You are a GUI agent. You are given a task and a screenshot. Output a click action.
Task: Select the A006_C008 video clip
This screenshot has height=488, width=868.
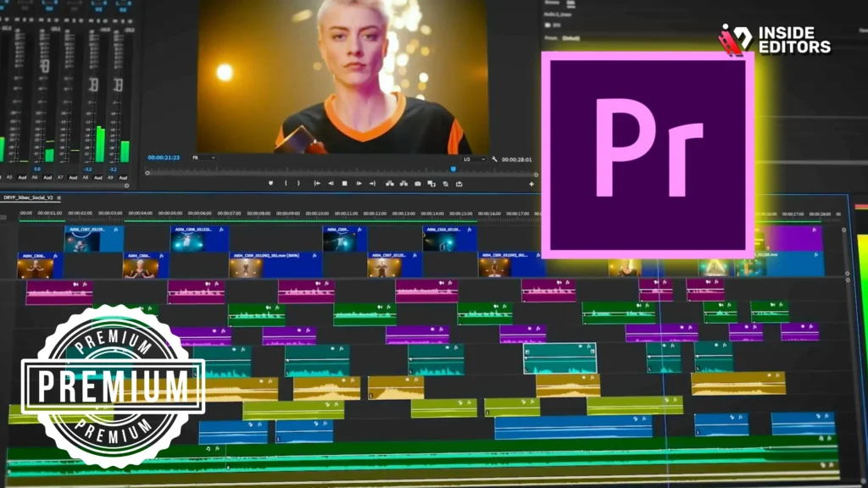(199, 238)
